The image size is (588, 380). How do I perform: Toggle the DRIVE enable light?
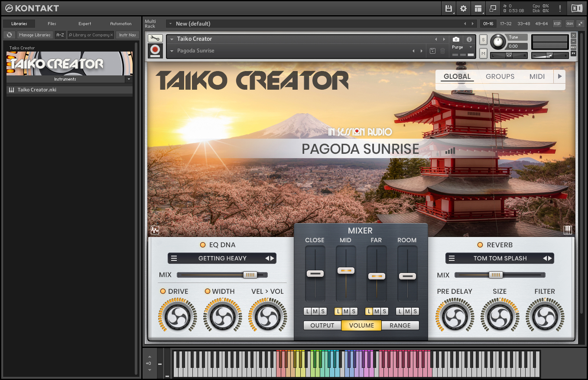(x=163, y=291)
